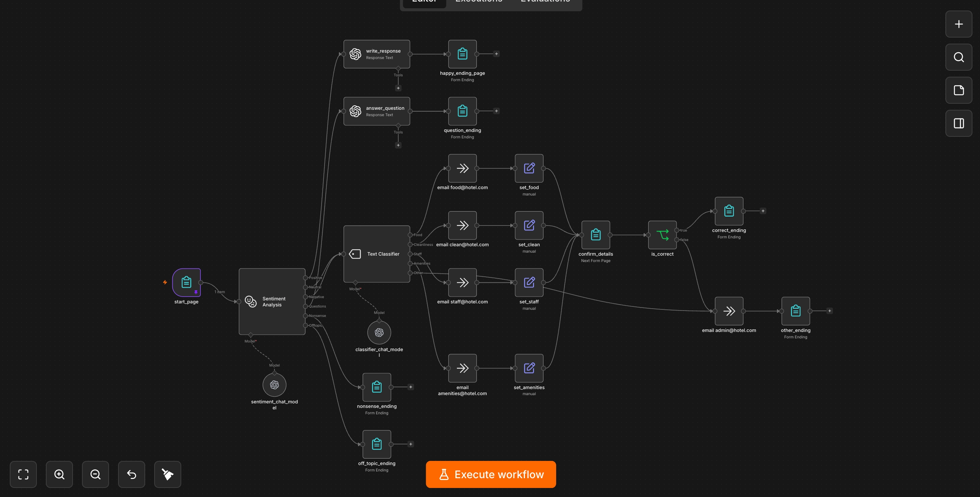Click the false output of is_correct

click(x=677, y=239)
